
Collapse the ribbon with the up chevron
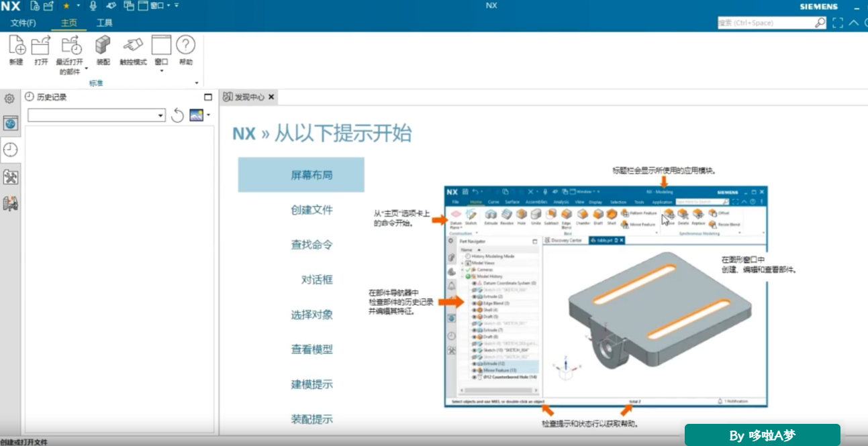[x=853, y=23]
